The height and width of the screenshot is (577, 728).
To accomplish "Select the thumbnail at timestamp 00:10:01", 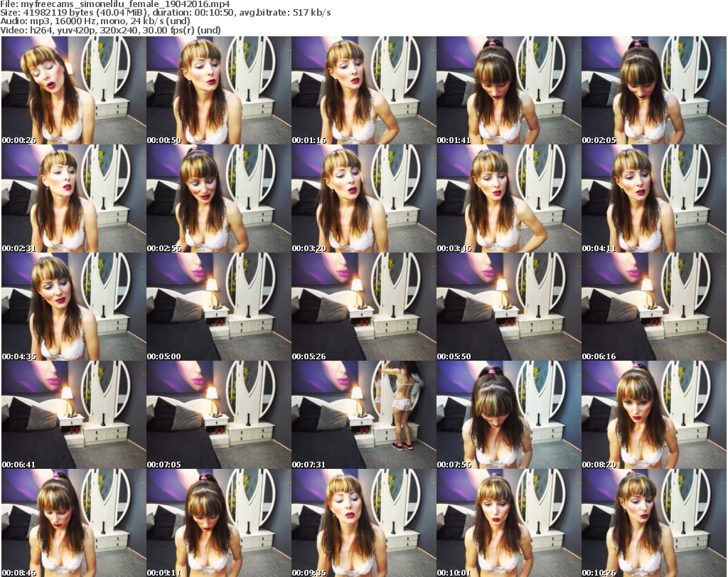I will click(509, 523).
